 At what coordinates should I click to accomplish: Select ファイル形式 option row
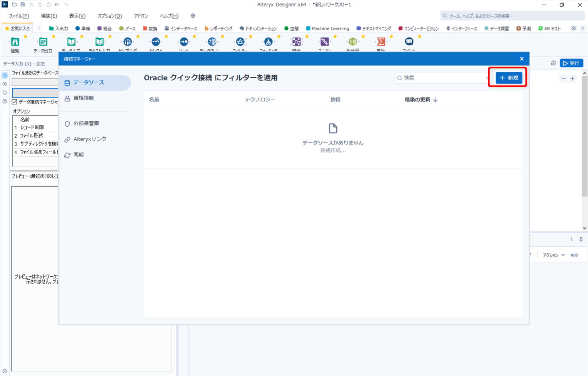[x=36, y=136]
